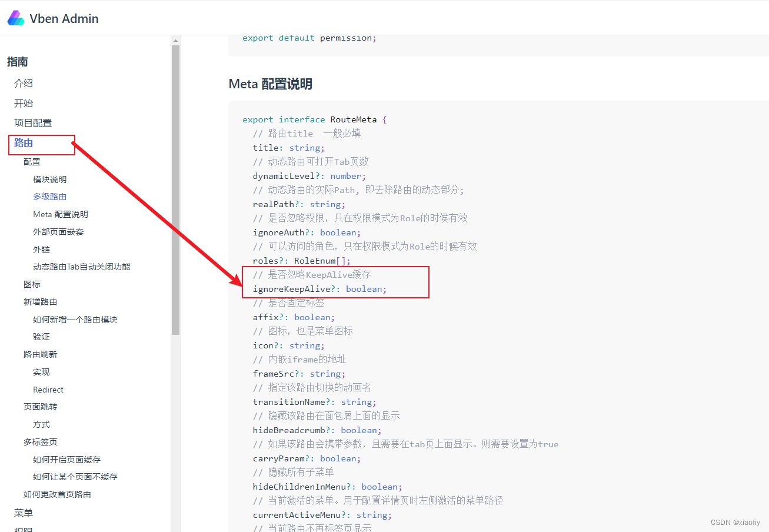The width and height of the screenshot is (769, 532).
Task: Jump to Meta 配置说明 sidebar link
Action: click(61, 214)
